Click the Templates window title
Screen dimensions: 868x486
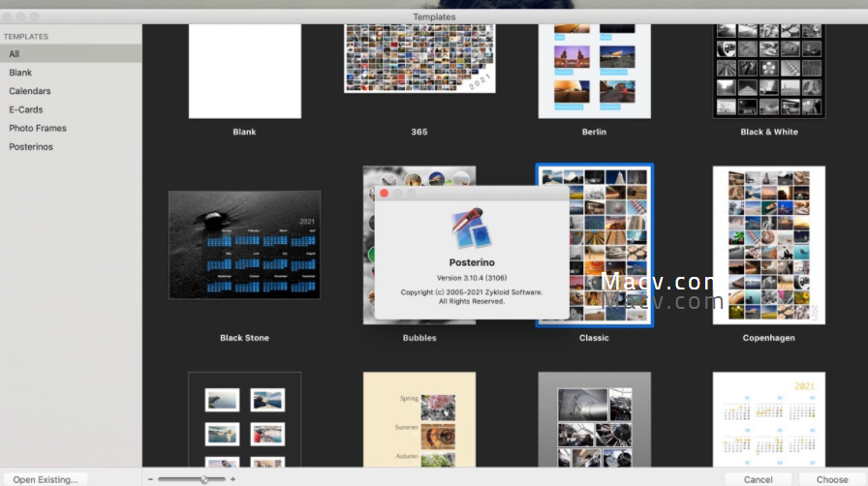click(434, 16)
